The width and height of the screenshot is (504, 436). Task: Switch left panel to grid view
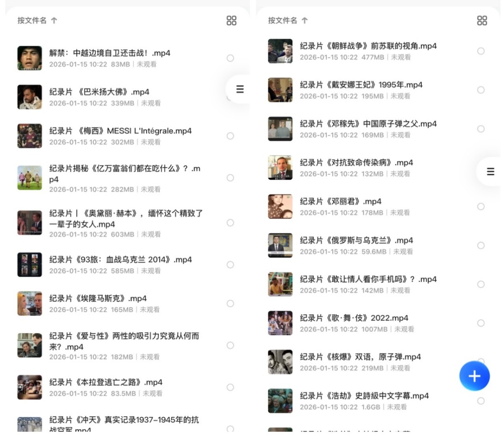(x=231, y=21)
